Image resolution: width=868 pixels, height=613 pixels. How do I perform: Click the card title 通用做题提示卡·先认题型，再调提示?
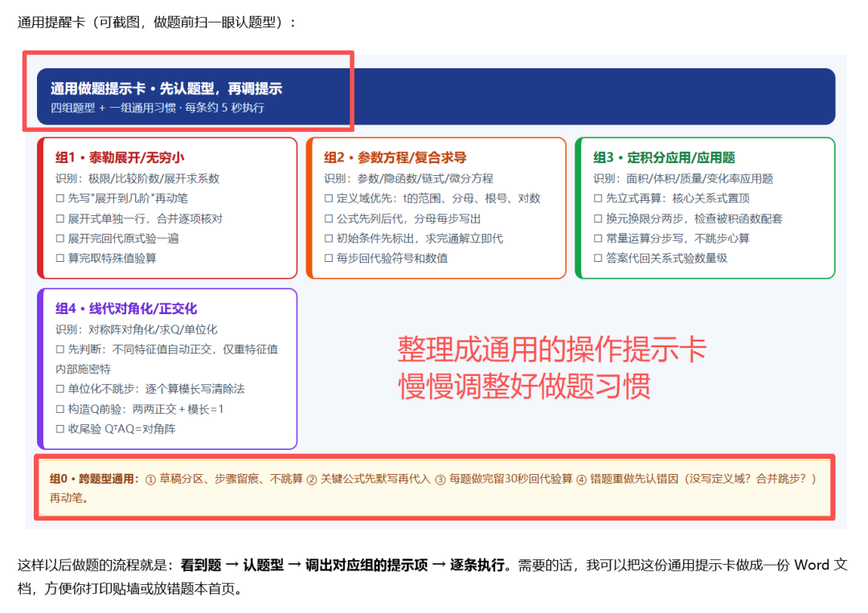coord(166,88)
